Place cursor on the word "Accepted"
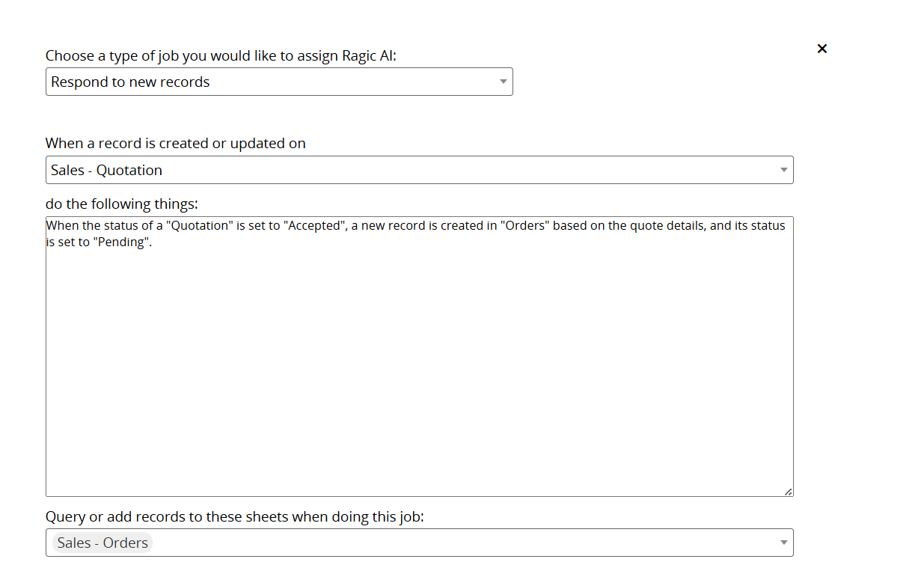 (x=314, y=225)
